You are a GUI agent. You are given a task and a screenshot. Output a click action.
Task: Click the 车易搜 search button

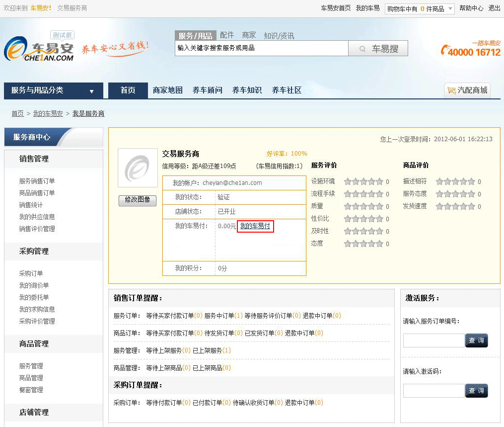coord(378,49)
